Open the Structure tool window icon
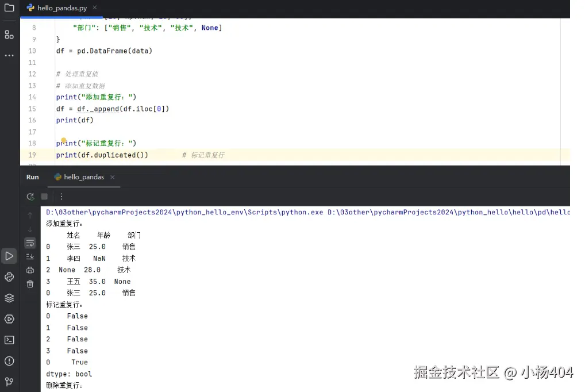 point(9,34)
